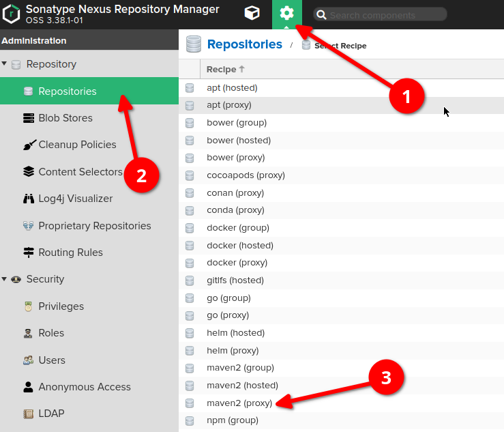This screenshot has height=432, width=504.
Task: Click the Sonatype Nexus hexagon logo
Action: (11, 14)
